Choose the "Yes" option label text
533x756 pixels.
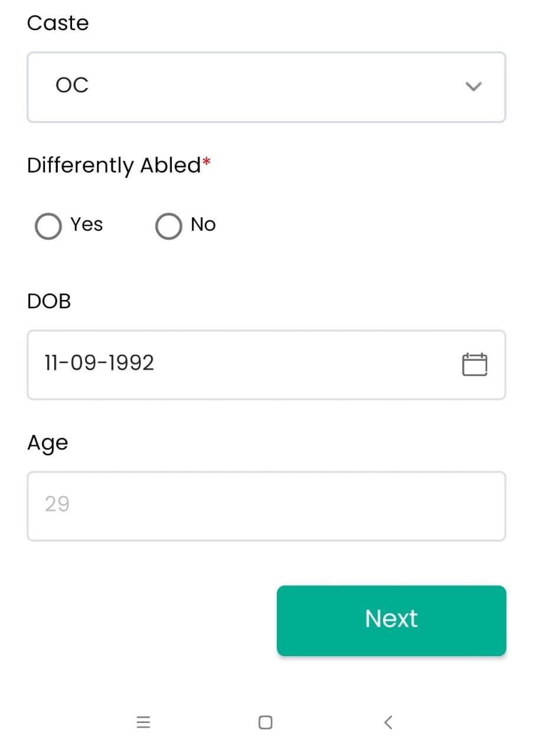(x=87, y=224)
